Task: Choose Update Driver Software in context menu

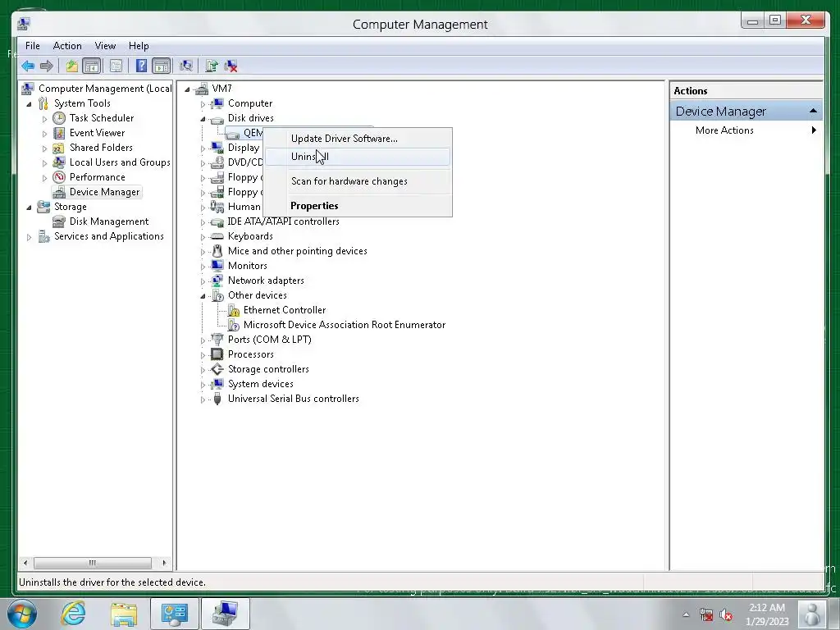Action: (x=358, y=138)
